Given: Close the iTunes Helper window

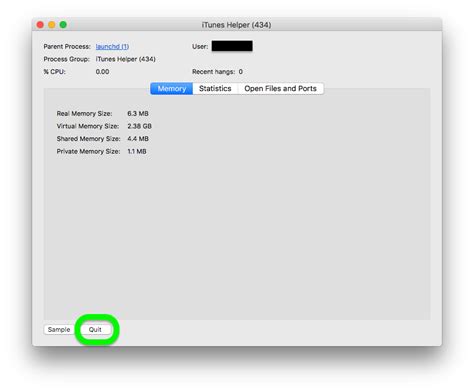Looking at the screenshot, I should 40,25.
